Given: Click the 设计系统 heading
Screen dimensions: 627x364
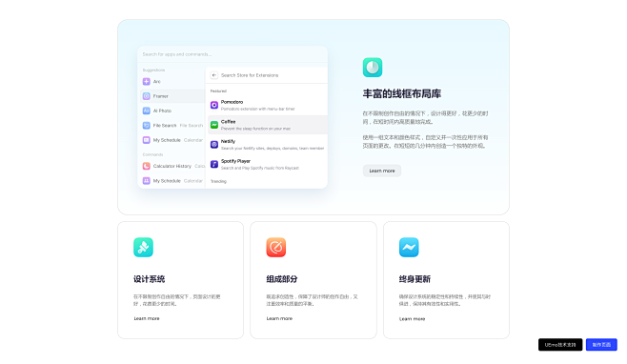Looking at the screenshot, I should click(150, 279).
